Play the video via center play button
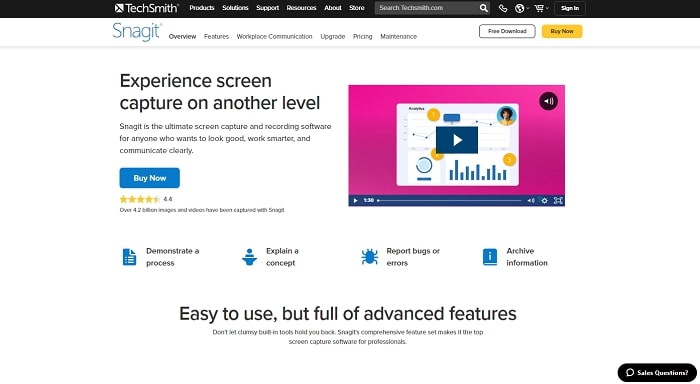This screenshot has width=700, height=384. click(x=457, y=140)
